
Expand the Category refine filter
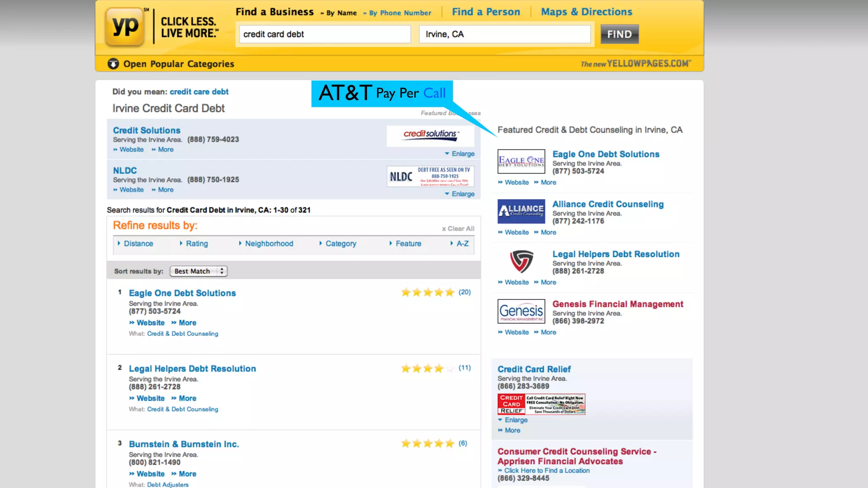[x=341, y=244]
